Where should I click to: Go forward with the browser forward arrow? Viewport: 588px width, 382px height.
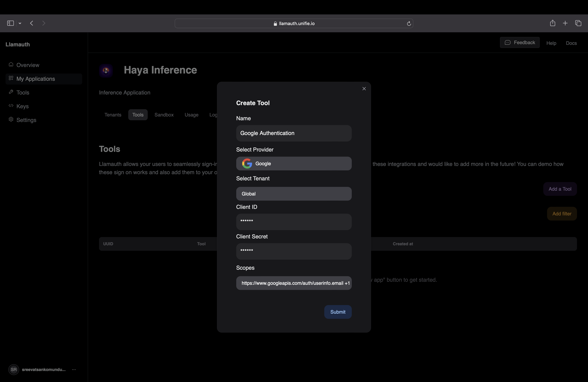coord(44,23)
